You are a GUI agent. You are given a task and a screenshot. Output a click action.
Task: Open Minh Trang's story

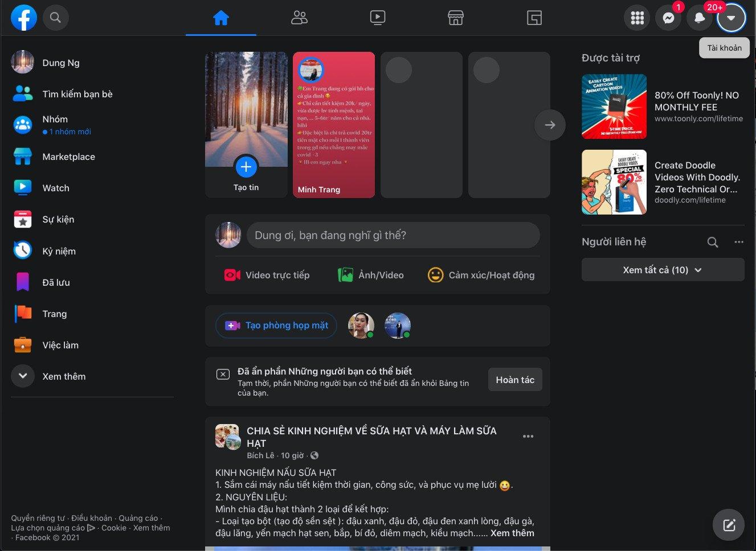click(x=334, y=125)
